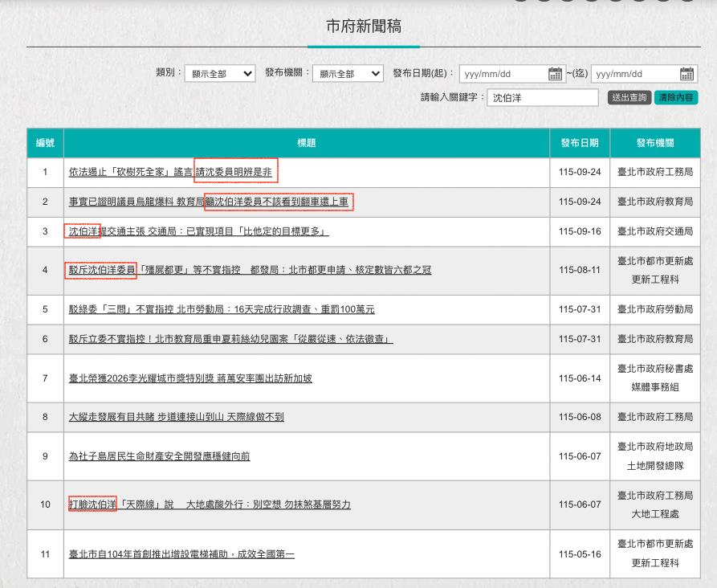Select agency cell 臺北市政府勞動局

coord(655,309)
